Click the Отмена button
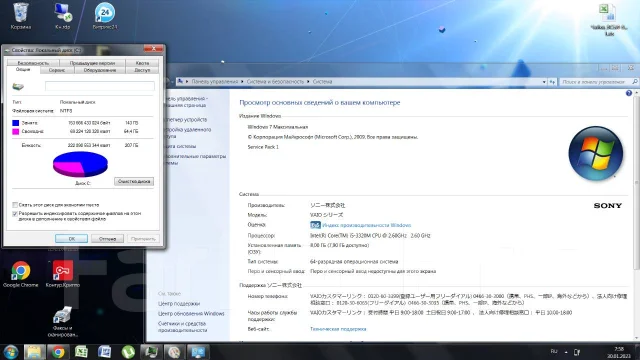The image size is (640, 360). (107, 239)
